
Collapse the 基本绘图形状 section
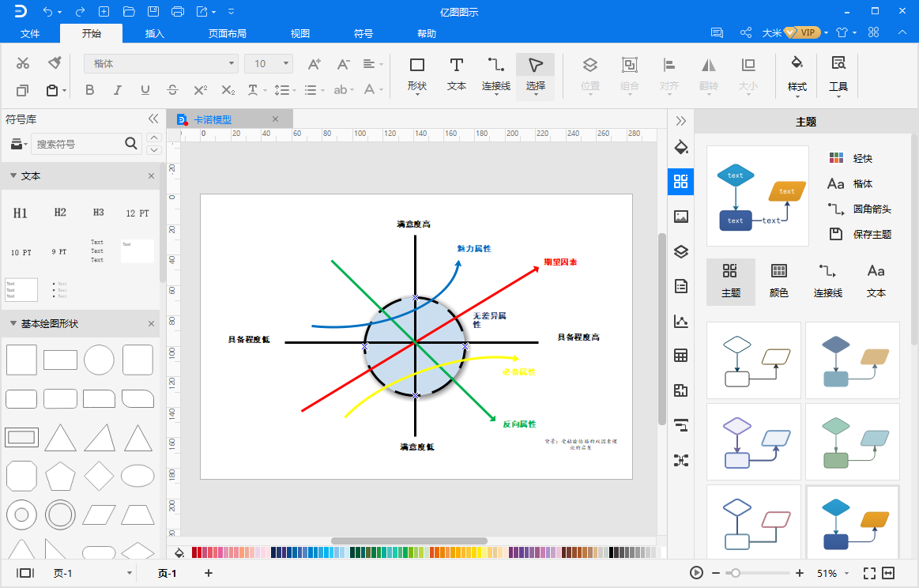(13, 323)
